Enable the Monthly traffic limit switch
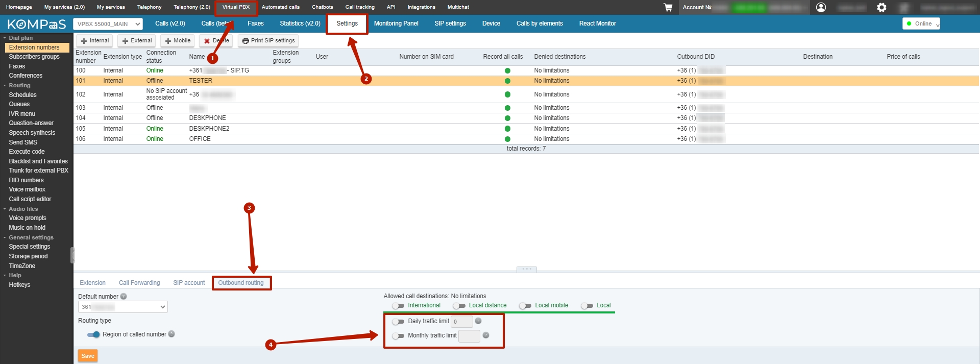This screenshot has height=364, width=980. pyautogui.click(x=398, y=336)
